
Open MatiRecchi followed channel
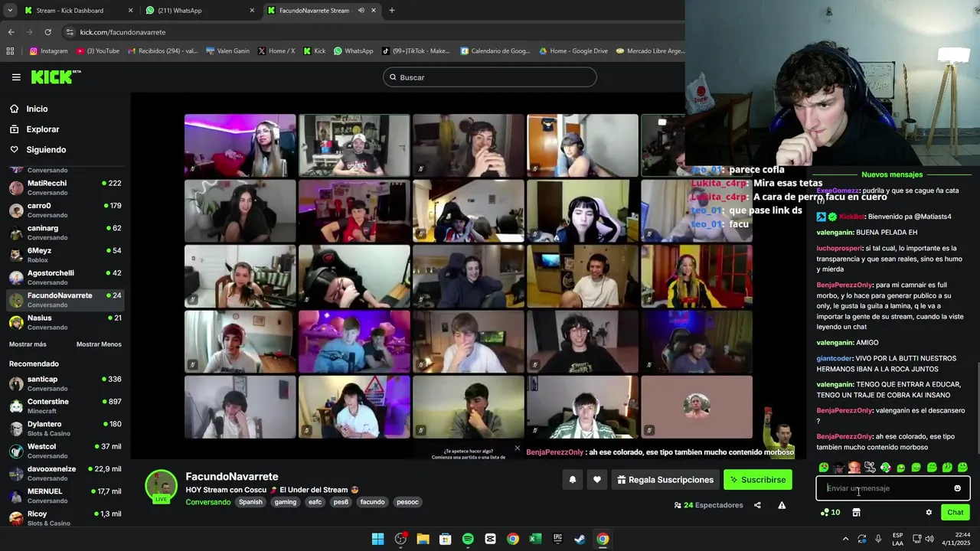coord(65,187)
